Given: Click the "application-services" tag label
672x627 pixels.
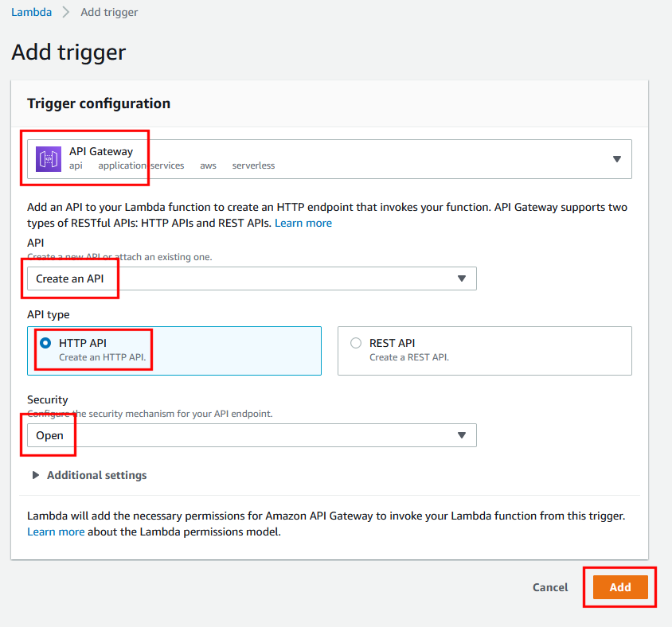Looking at the screenshot, I should point(141,166).
